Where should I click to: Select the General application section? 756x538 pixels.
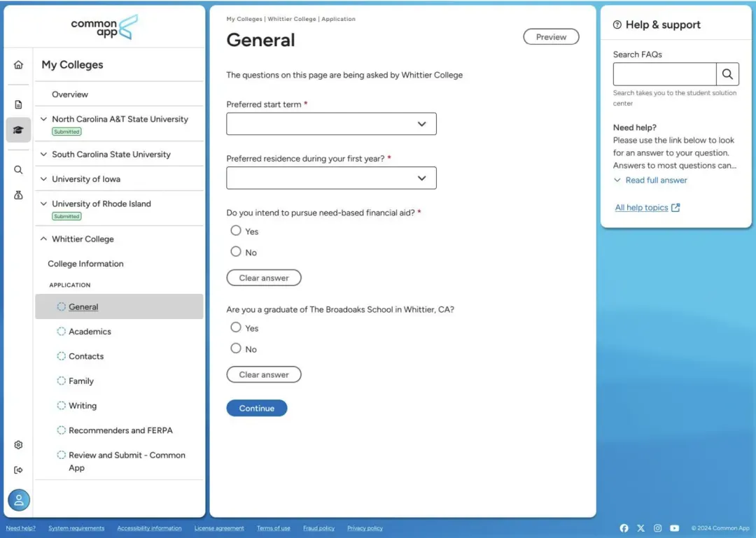(x=119, y=306)
